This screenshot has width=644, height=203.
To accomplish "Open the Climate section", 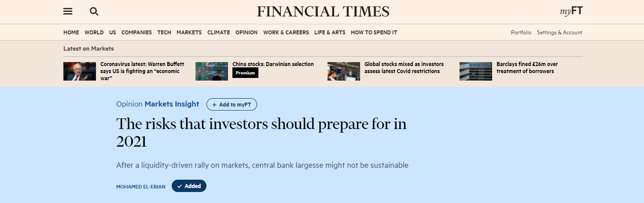I will click(x=218, y=33).
